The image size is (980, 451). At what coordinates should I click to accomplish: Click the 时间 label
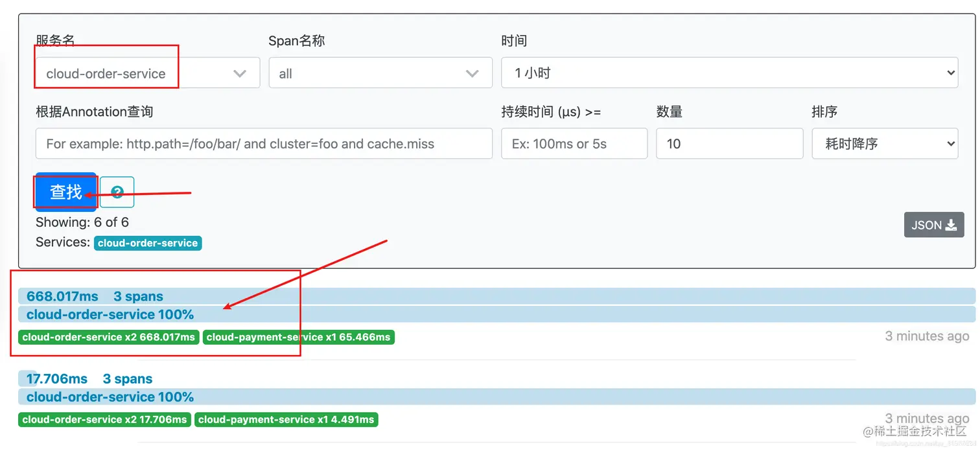(x=514, y=41)
